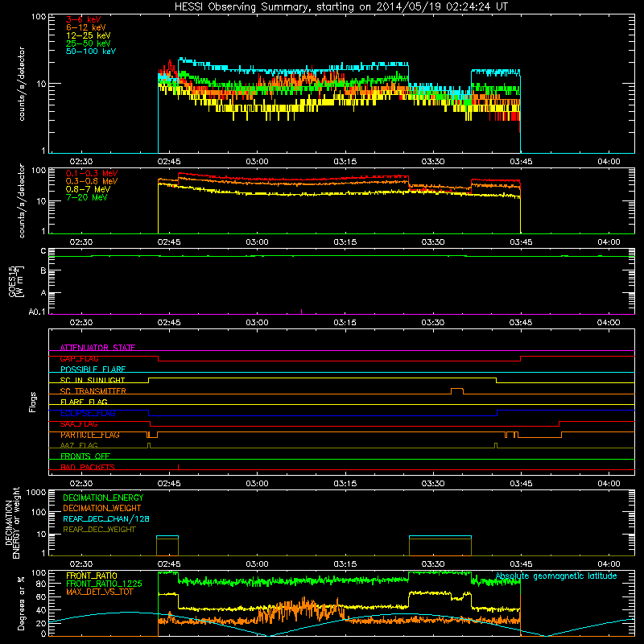Select the 6-12 keV legend label

pyautogui.click(x=86, y=27)
